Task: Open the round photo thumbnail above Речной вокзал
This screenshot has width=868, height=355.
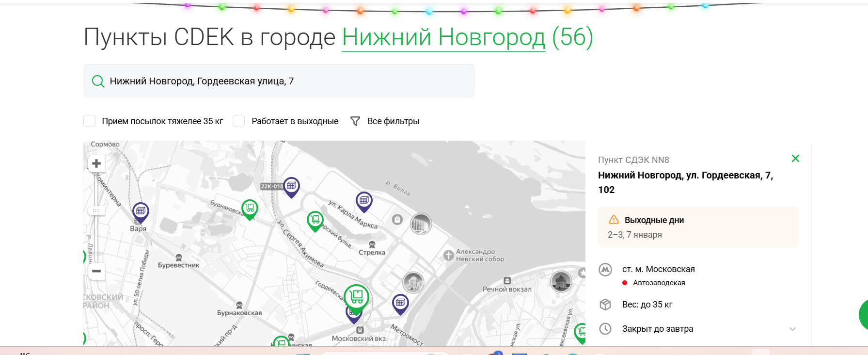Action: point(561,281)
